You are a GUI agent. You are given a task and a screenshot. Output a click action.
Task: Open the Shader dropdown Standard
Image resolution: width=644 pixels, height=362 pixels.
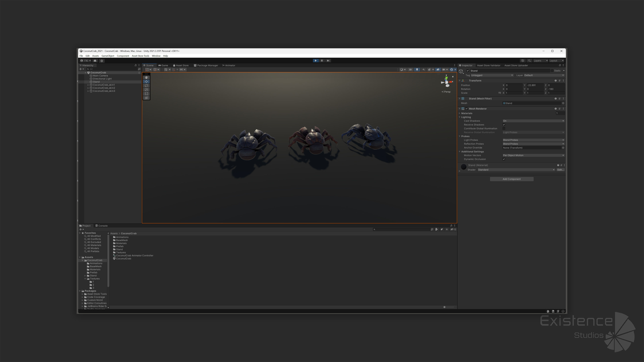click(x=516, y=170)
